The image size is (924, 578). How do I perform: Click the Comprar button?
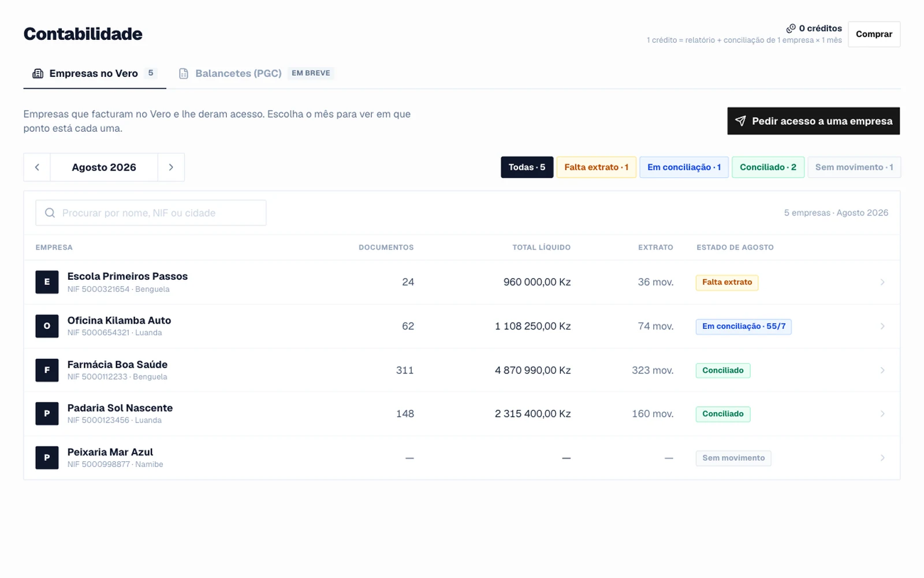874,34
